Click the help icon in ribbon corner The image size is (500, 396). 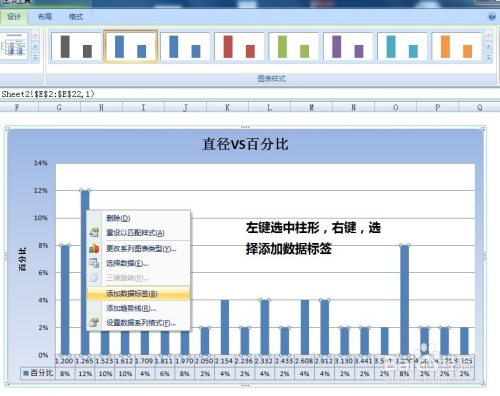coord(492,16)
